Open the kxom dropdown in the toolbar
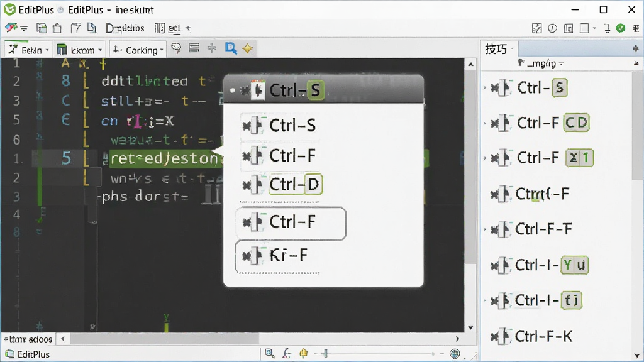 (x=80, y=50)
